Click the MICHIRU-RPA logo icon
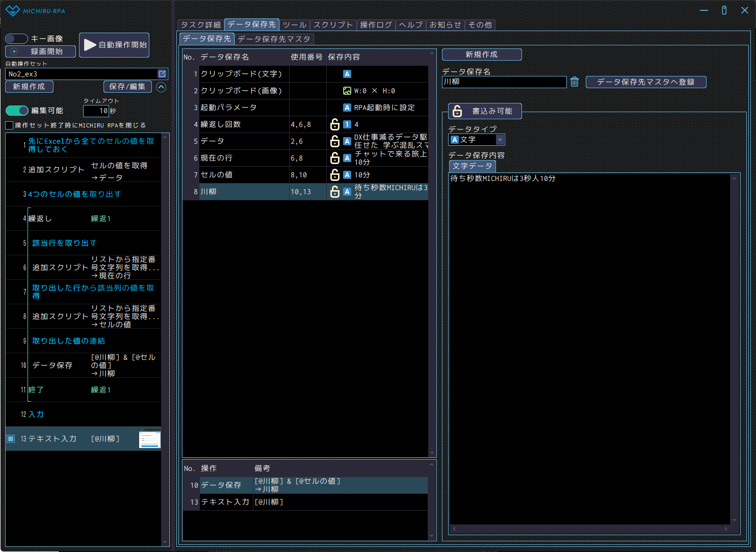Viewport: 756px width, 552px height. 13,11
